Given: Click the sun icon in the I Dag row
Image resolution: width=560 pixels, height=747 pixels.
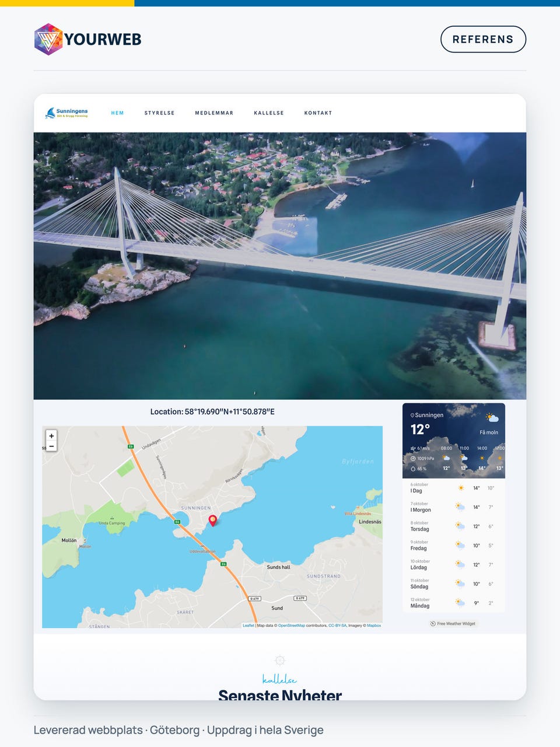Looking at the screenshot, I should point(461,488).
